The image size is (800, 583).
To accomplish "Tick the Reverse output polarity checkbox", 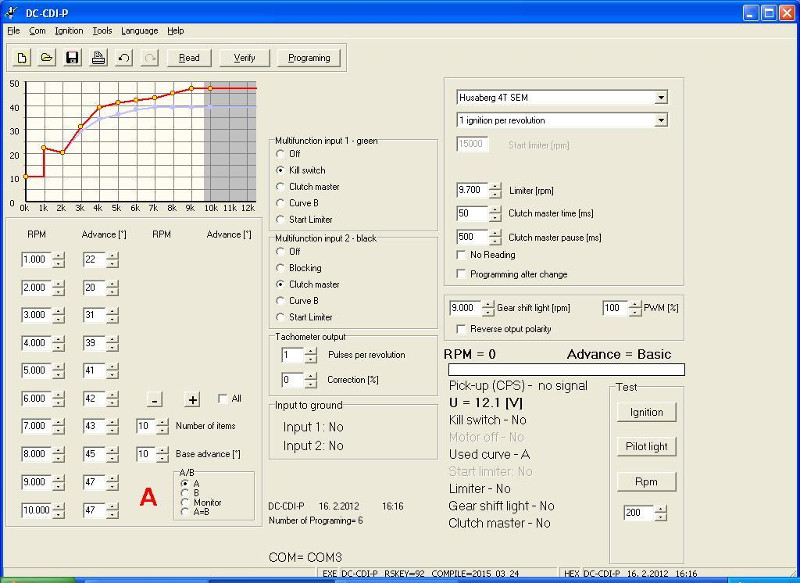I will [461, 329].
